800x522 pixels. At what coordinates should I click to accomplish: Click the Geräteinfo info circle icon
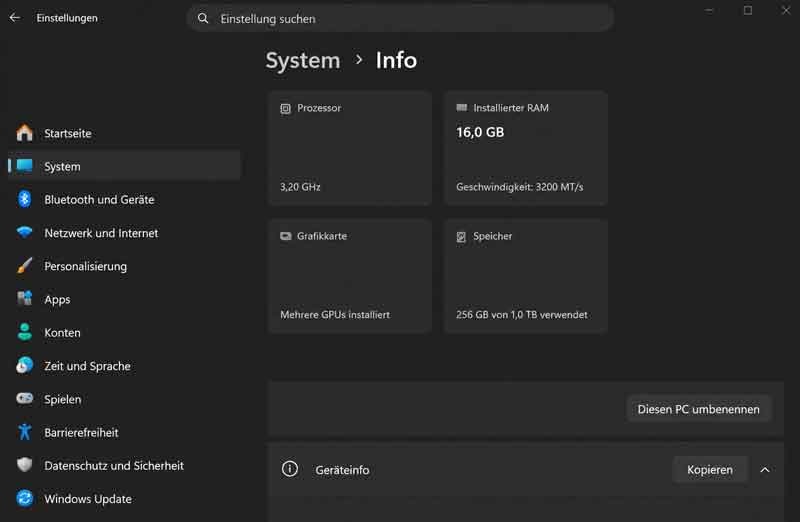click(x=290, y=469)
